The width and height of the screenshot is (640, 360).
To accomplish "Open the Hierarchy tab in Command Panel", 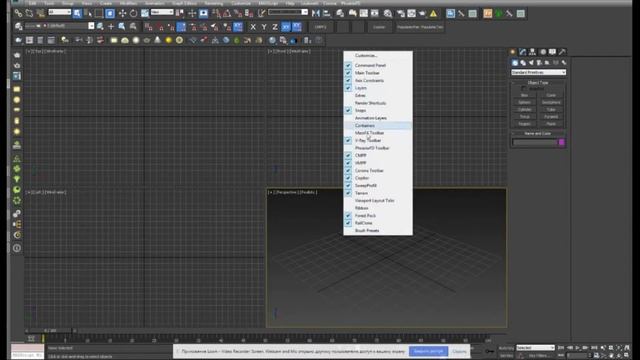I will [533, 52].
